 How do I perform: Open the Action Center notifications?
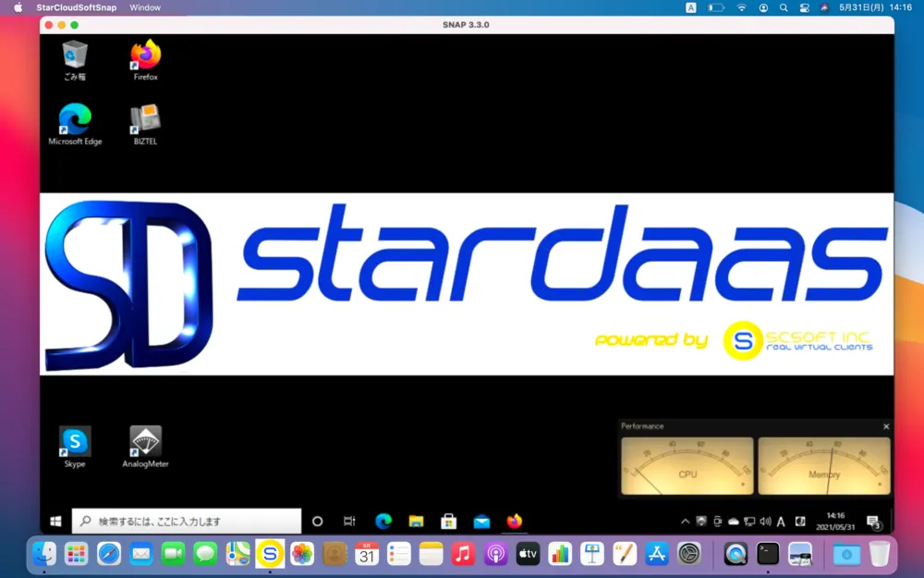[x=874, y=521]
